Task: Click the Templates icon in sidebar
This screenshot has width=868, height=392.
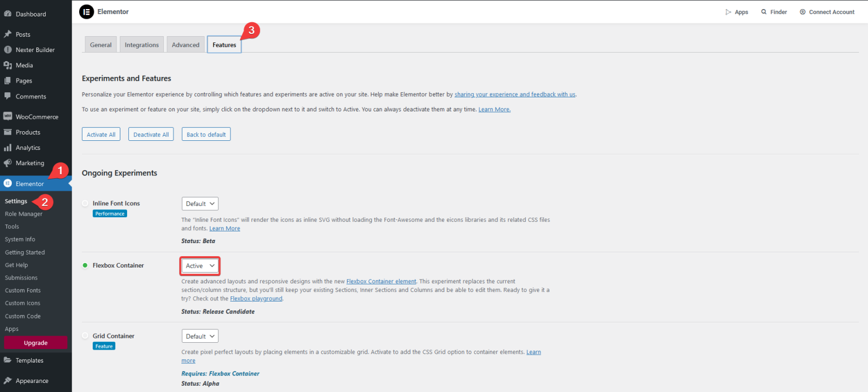Action: [8, 360]
